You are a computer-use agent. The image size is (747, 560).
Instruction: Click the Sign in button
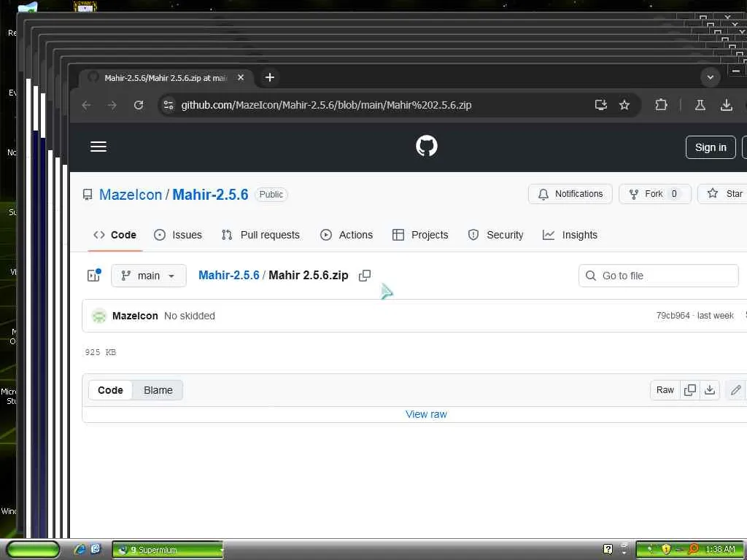tap(711, 147)
